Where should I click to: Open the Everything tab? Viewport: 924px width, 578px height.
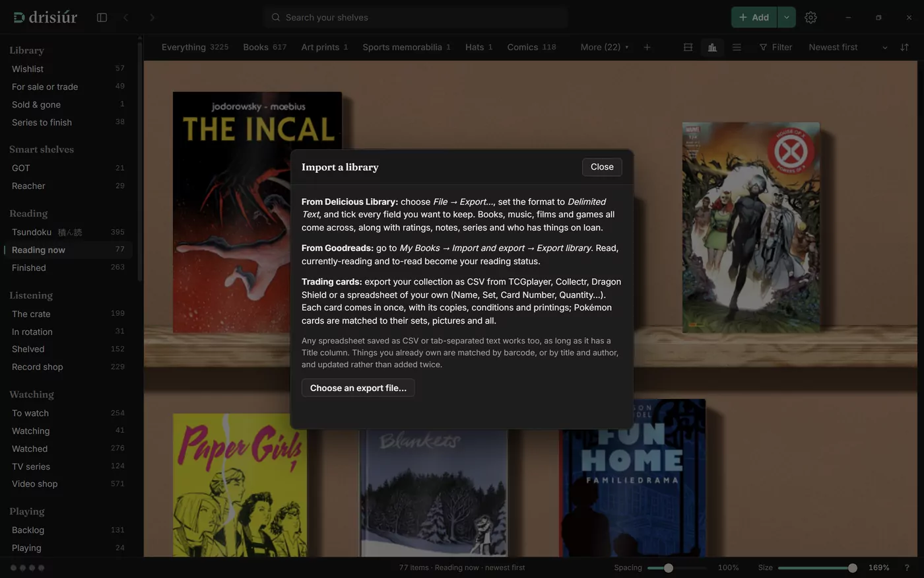195,47
